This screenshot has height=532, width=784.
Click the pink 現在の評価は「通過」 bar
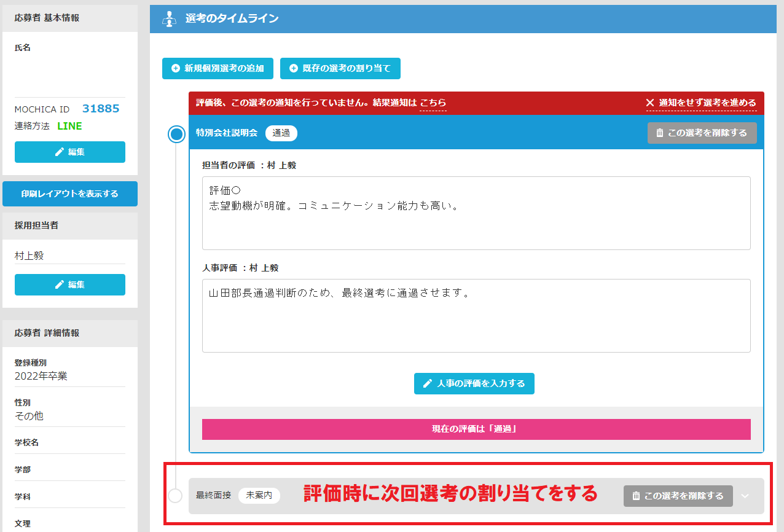click(476, 429)
